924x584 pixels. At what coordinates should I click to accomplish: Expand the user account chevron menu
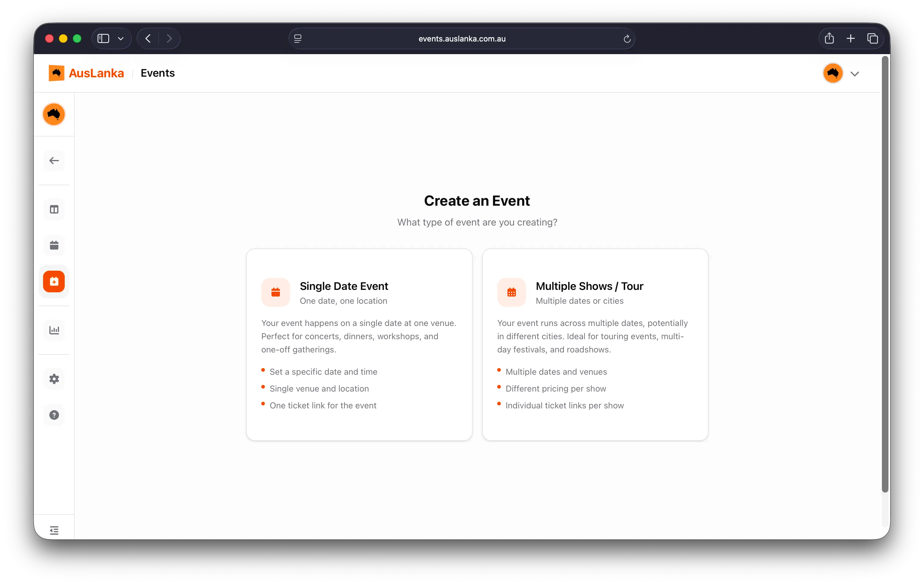854,74
